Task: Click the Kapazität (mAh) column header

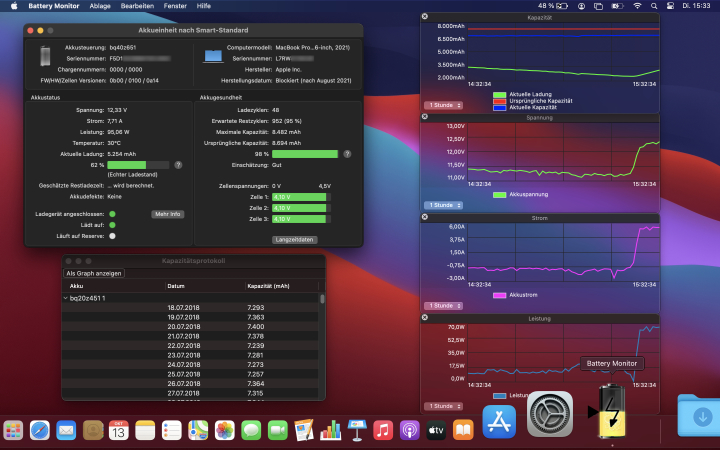Action: 281,286
